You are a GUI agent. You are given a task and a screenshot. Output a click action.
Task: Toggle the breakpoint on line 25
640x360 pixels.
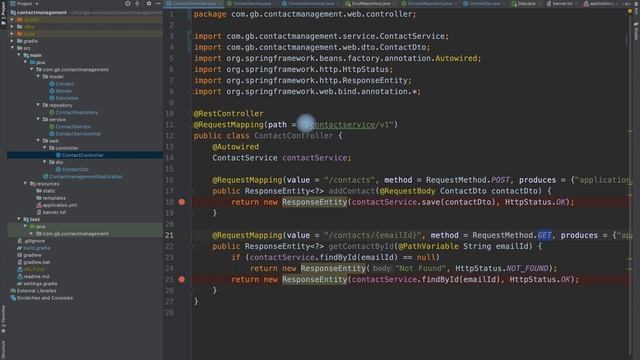pyautogui.click(x=182, y=280)
